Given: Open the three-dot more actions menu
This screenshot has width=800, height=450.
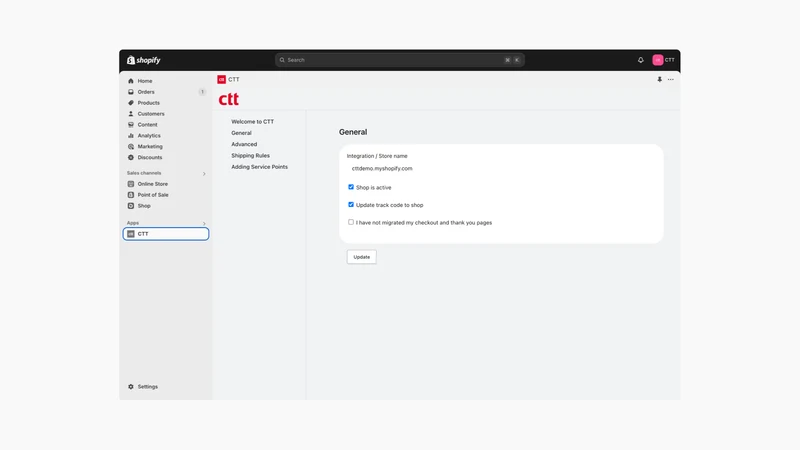Looking at the screenshot, I should pos(670,80).
